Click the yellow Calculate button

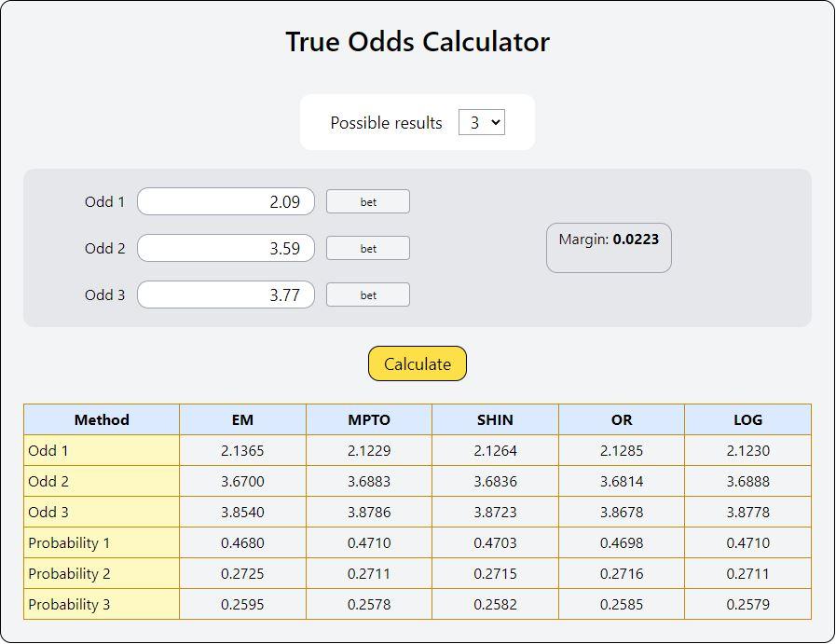[418, 363]
